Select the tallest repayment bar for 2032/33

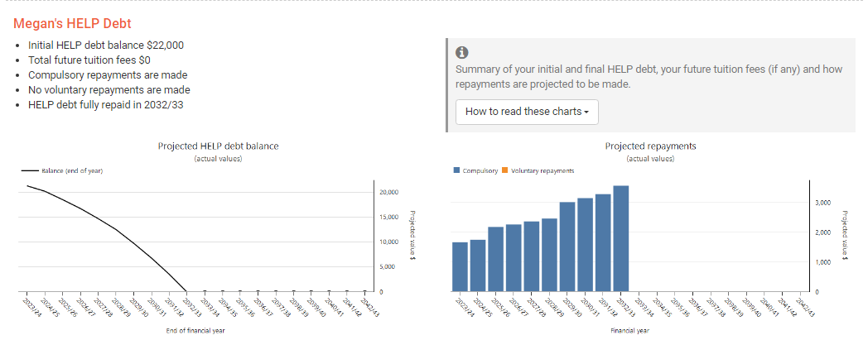(621, 238)
